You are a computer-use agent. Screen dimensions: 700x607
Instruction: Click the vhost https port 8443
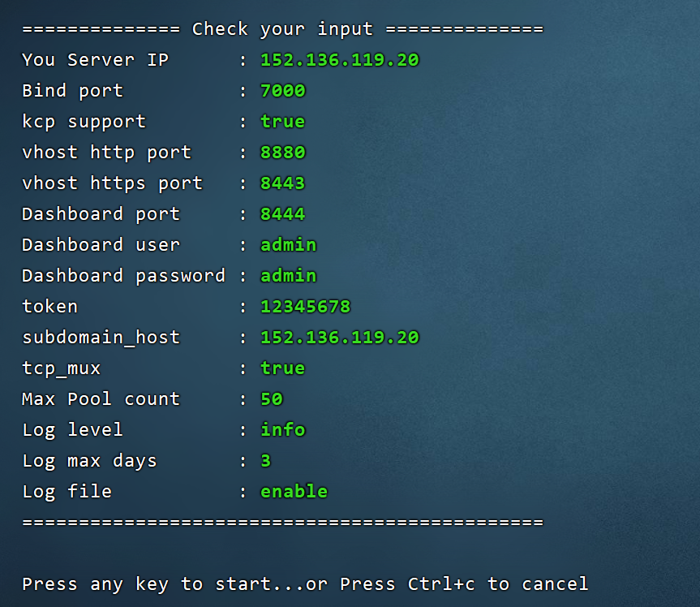283,183
